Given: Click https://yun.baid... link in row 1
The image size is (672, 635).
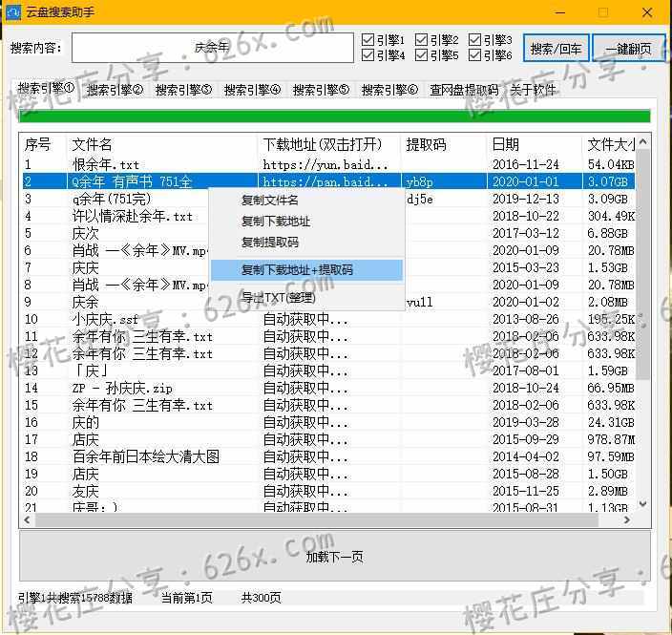Looking at the screenshot, I should 325,164.
